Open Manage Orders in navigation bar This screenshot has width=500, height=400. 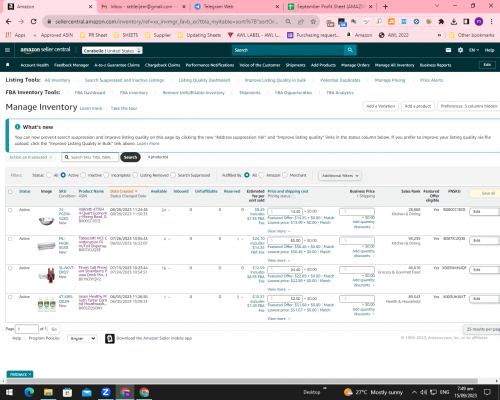coord(355,65)
